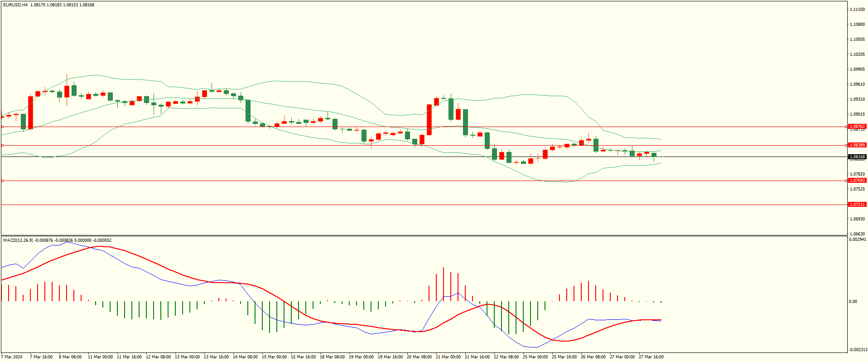This screenshot has height=362, width=868.
Task: Click the 8 Mar 08:00 time label
Action: 70,357
